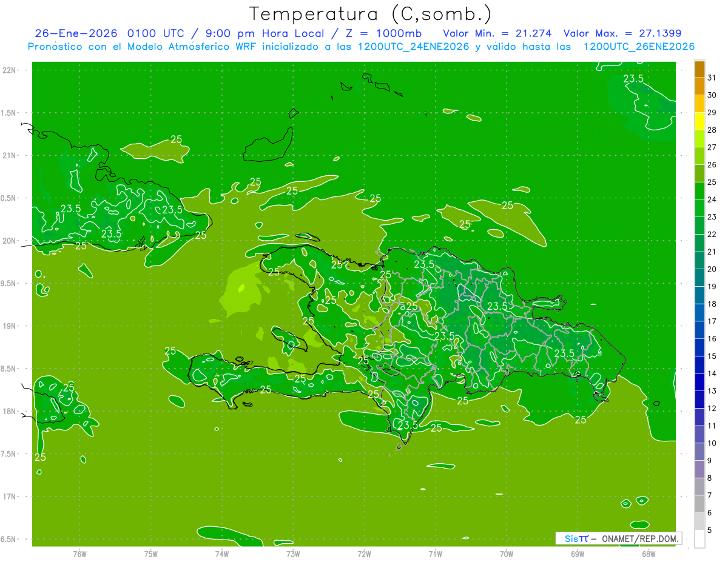This screenshot has width=728, height=562.
Task: Click legend value '26' on color scale
Action: coord(712,165)
